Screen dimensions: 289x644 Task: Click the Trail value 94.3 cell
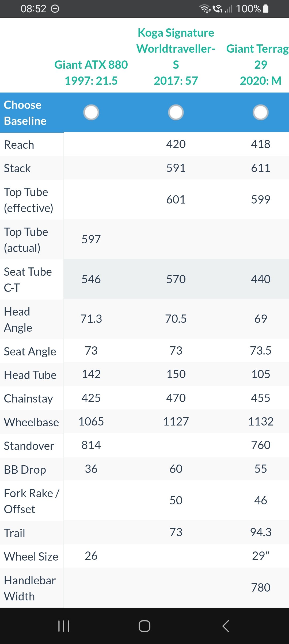(x=260, y=532)
